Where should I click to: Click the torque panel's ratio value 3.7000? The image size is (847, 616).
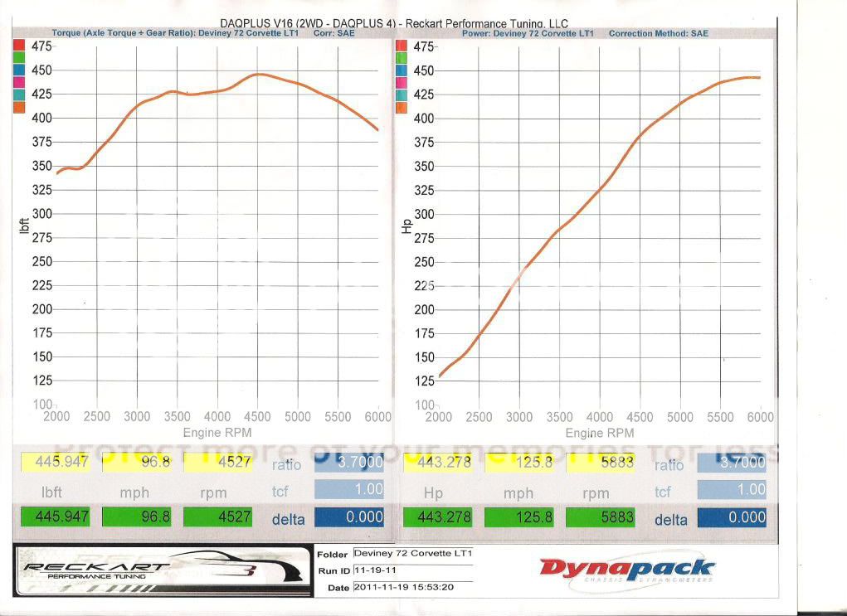pos(349,462)
